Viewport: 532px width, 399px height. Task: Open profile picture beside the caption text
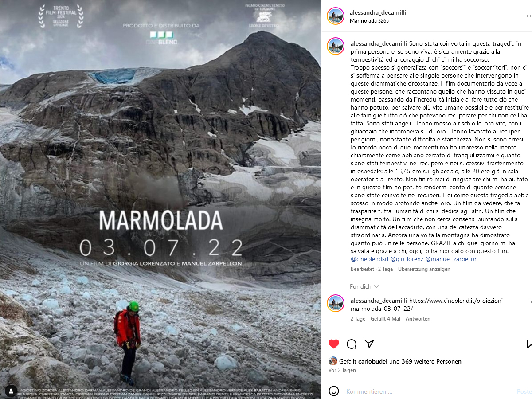336,46
